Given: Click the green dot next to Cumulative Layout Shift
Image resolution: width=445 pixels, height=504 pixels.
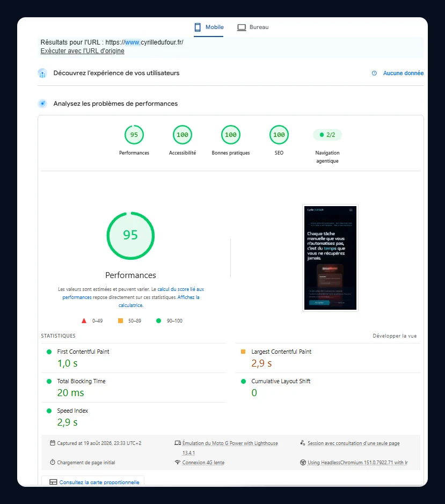Looking at the screenshot, I should 243,382.
